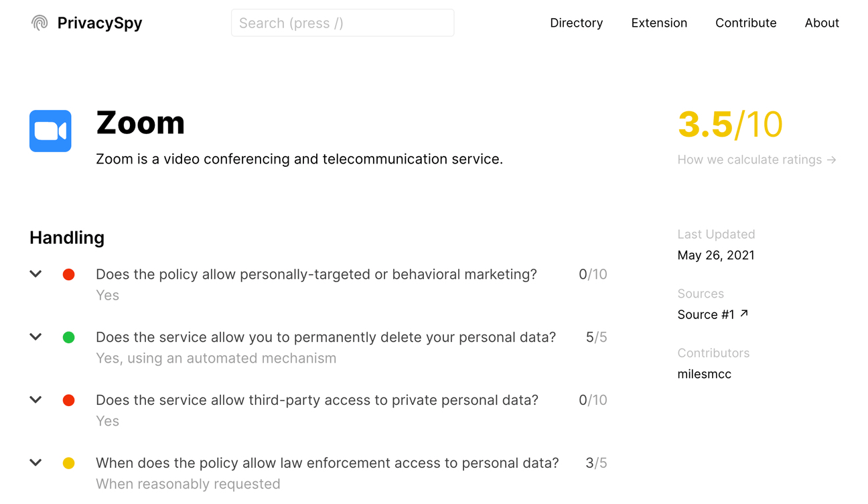Click yellow dot beside law enforcement question

[68, 463]
